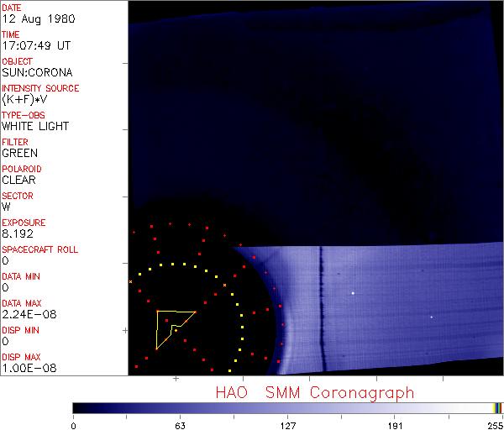The width and height of the screenshot is (504, 430).
Task: Click the 'HAO SMM Coronagraph' title text
Action: point(314,392)
